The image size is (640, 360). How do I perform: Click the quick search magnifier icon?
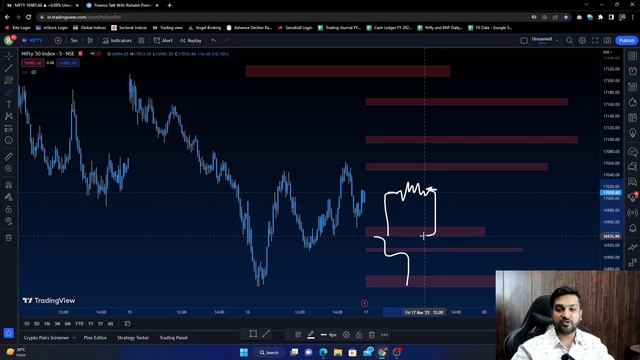[x=569, y=40]
